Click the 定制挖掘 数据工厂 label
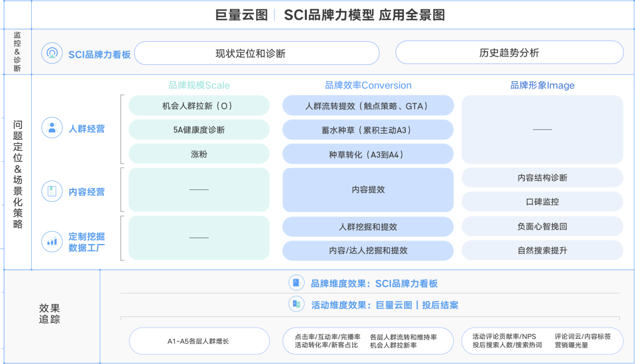The height and width of the screenshot is (364, 635). (86, 242)
